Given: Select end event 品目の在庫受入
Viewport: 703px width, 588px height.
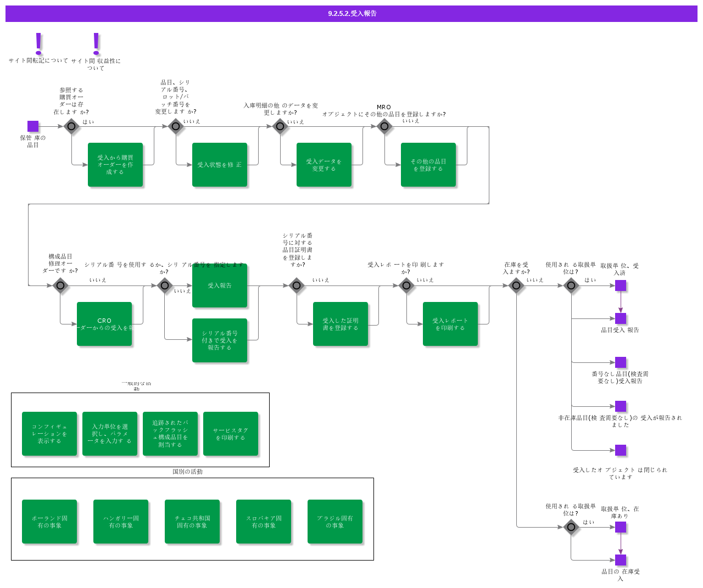Looking at the screenshot, I should click(621, 560).
